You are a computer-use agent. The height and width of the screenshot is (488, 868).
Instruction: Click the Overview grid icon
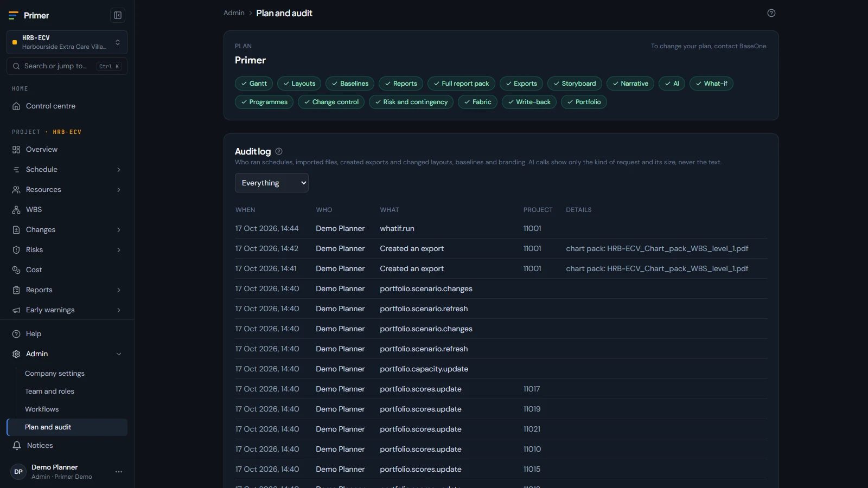(16, 150)
